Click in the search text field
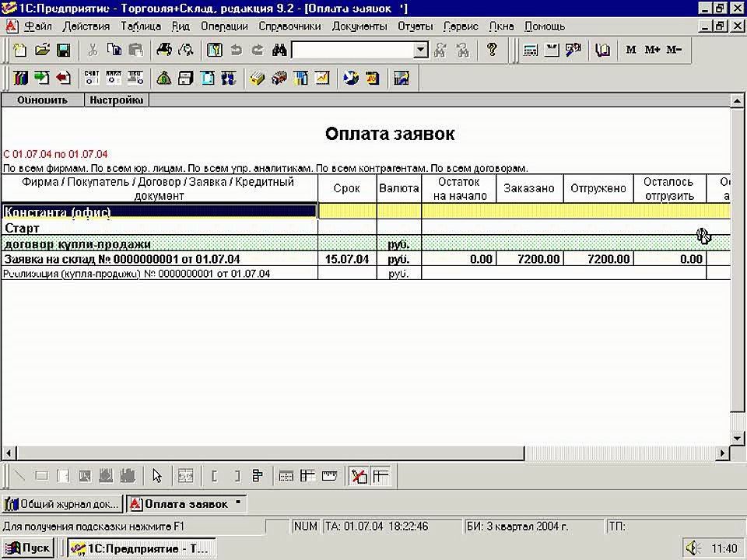Viewport: 747px width, 560px height. [x=353, y=50]
